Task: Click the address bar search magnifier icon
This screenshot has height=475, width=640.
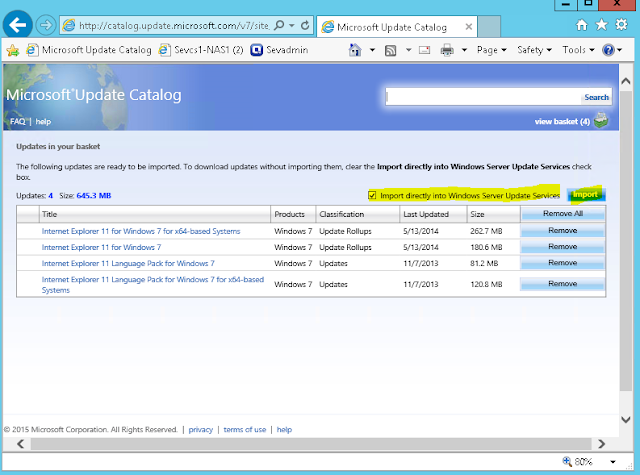Action: pos(279,25)
